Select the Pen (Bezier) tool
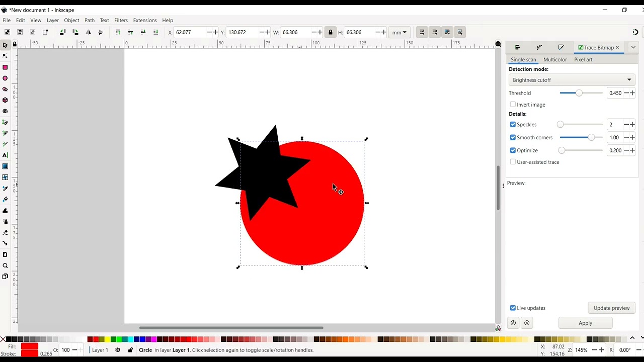644x362 pixels. tap(5, 122)
